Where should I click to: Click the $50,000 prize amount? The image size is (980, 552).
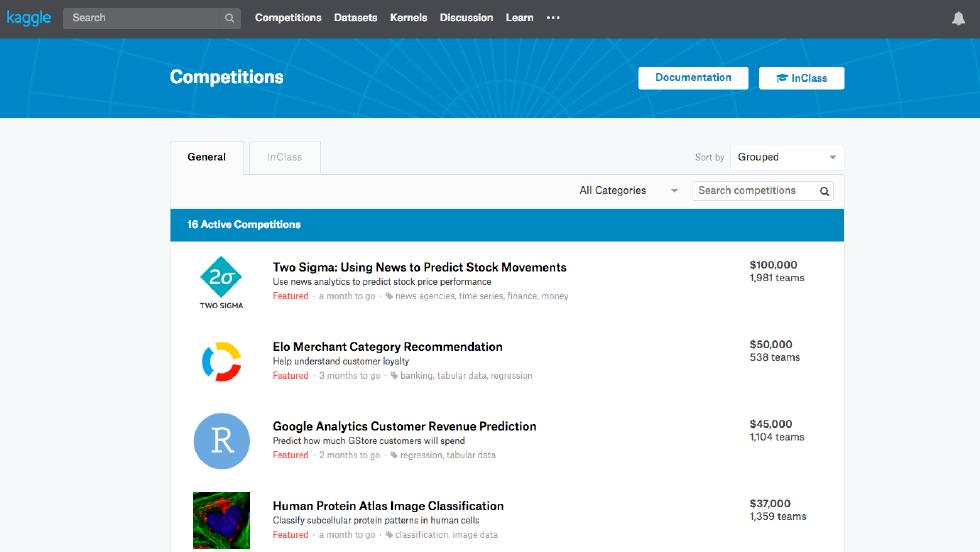pyautogui.click(x=771, y=344)
